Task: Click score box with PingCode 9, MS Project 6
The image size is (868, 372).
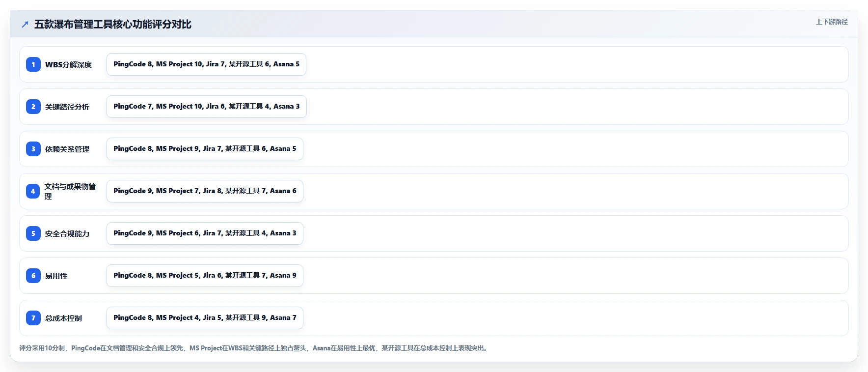Action: 205,233
